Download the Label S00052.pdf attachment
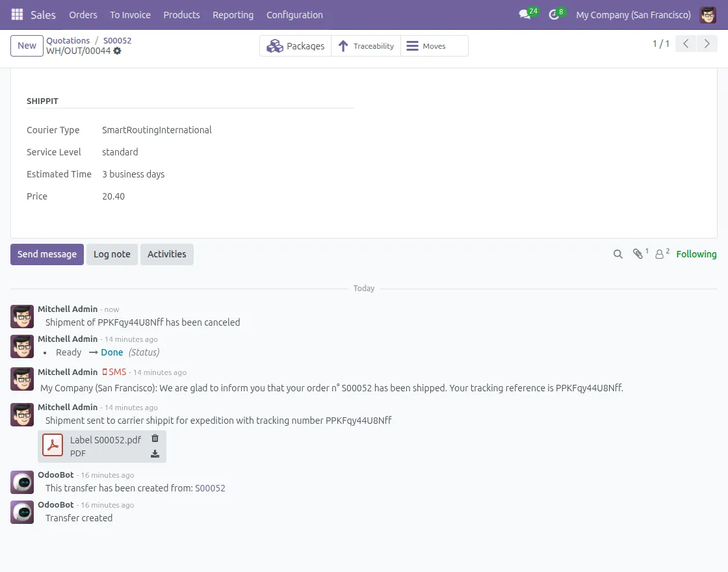The width and height of the screenshot is (728, 572). [x=155, y=454]
